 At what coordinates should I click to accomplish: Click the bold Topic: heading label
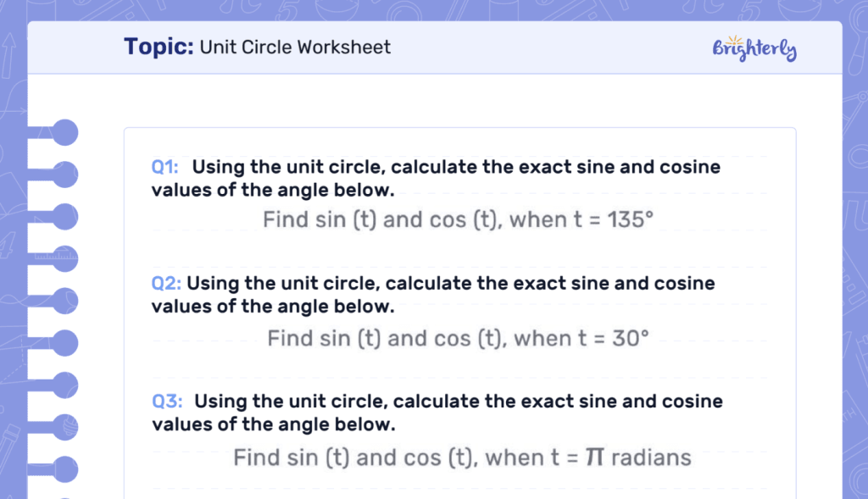coord(159,47)
